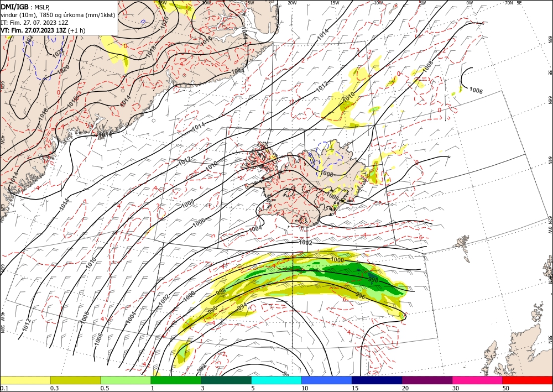This screenshot has width=553, height=392.
Task: Click the legend value 0.5
Action: pos(105,388)
